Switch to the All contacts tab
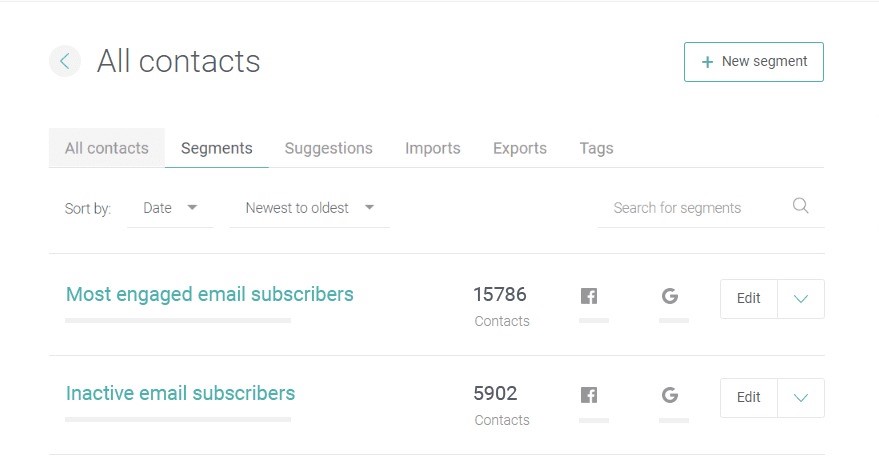This screenshot has height=470, width=879. pos(107,148)
